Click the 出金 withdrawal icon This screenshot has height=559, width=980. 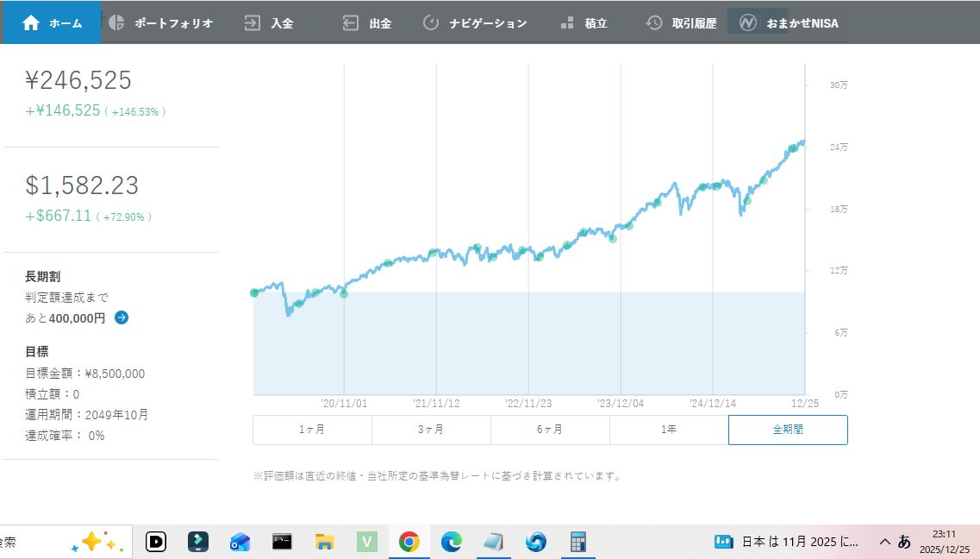tap(351, 23)
